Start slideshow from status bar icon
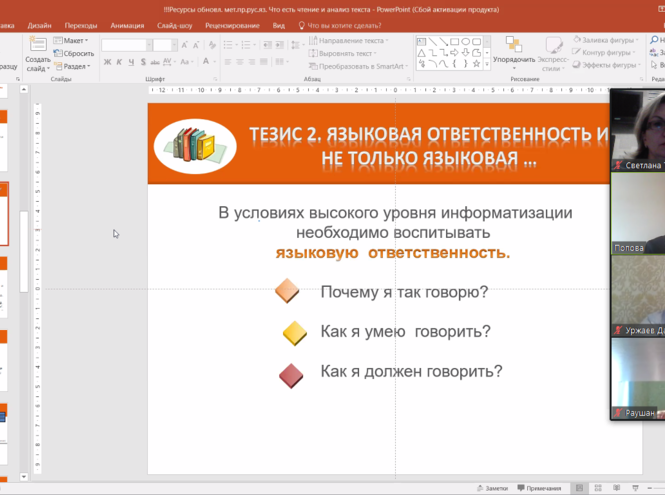Screen dimensions: 665x495 coord(636,487)
